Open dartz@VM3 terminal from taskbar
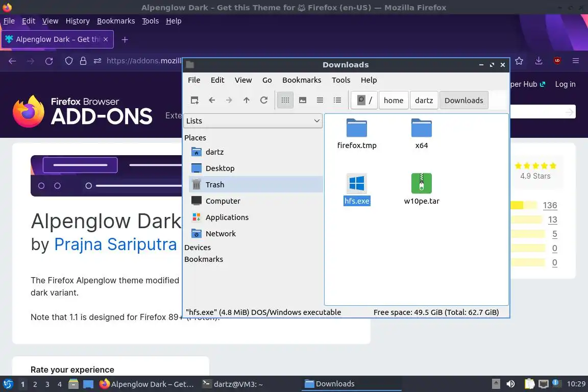588x392 pixels. coord(233,384)
